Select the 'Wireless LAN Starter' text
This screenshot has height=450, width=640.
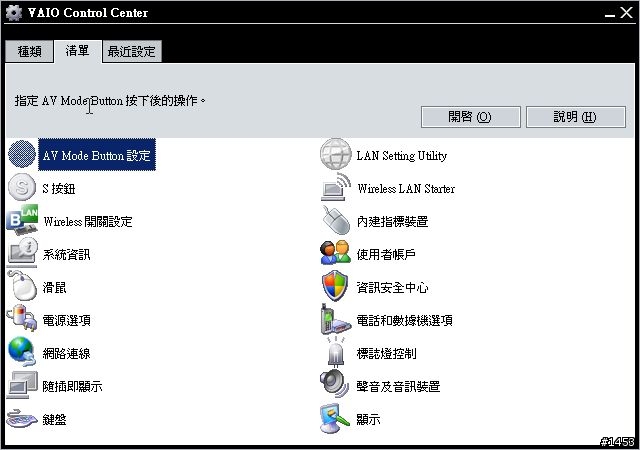pyautogui.click(x=406, y=188)
